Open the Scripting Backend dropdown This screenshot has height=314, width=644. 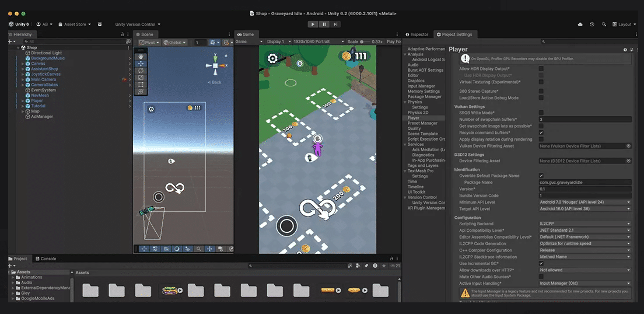[x=585, y=224]
